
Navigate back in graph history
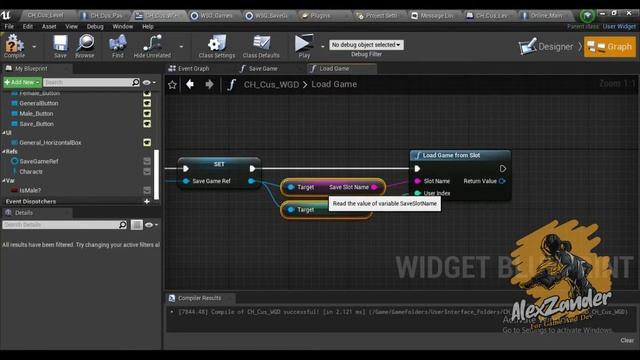190,84
